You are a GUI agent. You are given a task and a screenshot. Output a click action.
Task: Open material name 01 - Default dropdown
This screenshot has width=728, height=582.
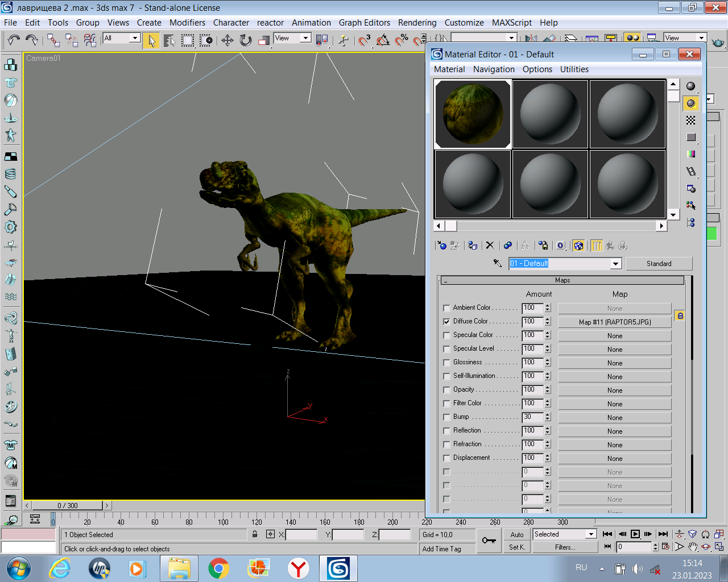click(x=615, y=264)
